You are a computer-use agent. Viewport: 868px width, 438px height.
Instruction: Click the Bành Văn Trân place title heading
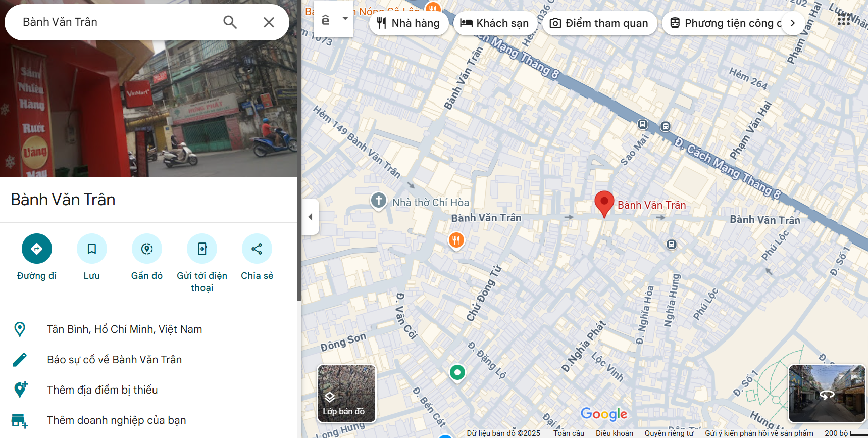coord(63,200)
